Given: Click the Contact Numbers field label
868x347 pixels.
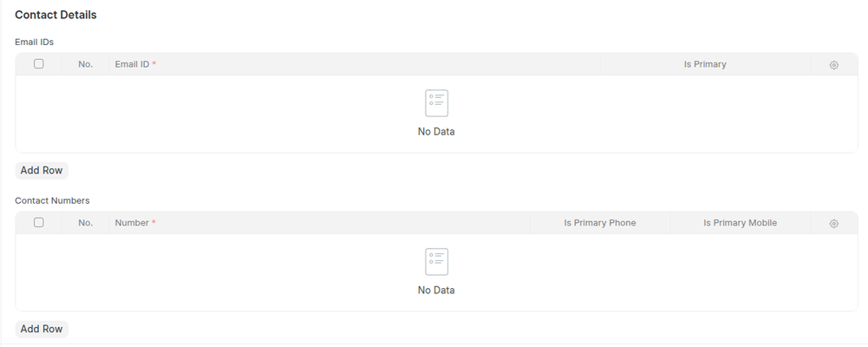Looking at the screenshot, I should (52, 200).
